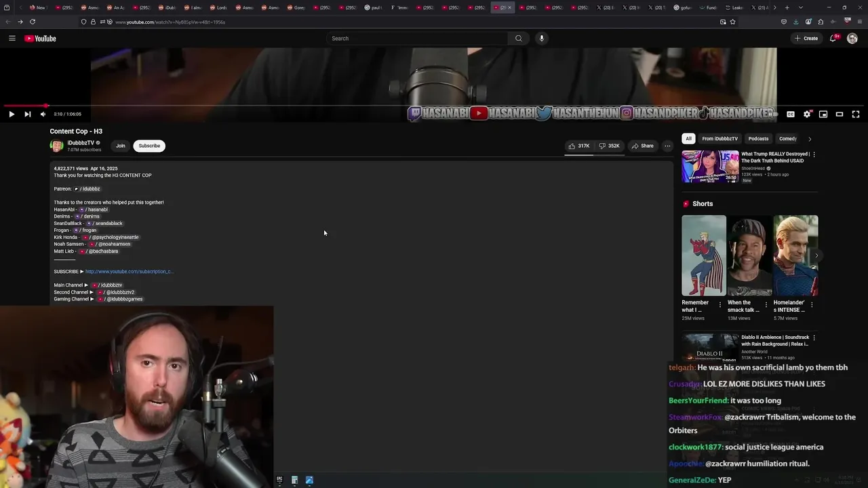Focus the YouTube Search field
The image size is (868, 488).
(417, 39)
